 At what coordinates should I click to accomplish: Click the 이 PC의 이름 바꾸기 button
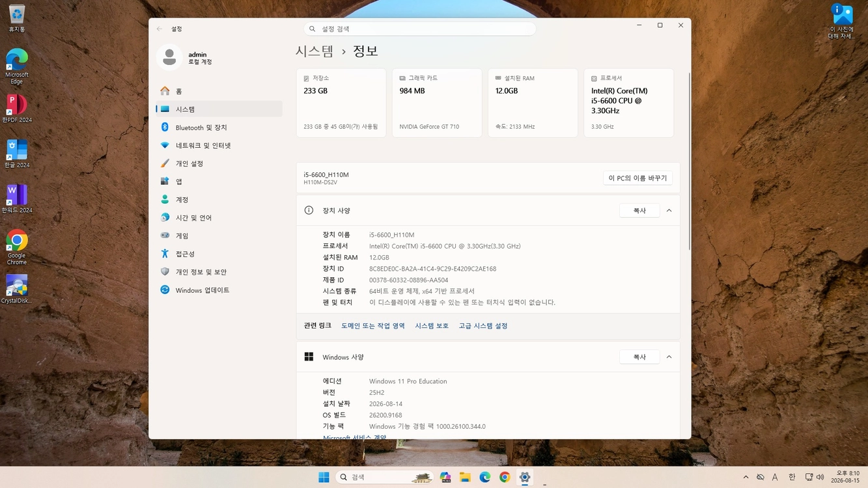point(637,178)
